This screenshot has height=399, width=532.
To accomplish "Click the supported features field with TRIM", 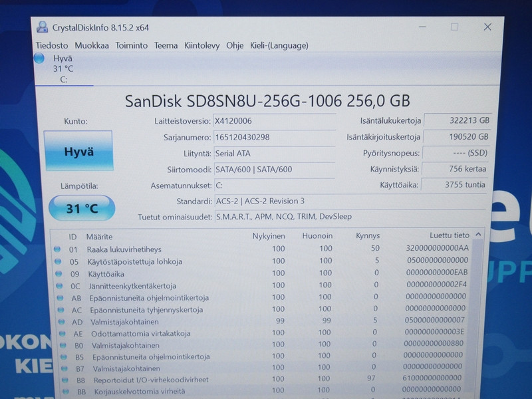I will click(x=350, y=217).
